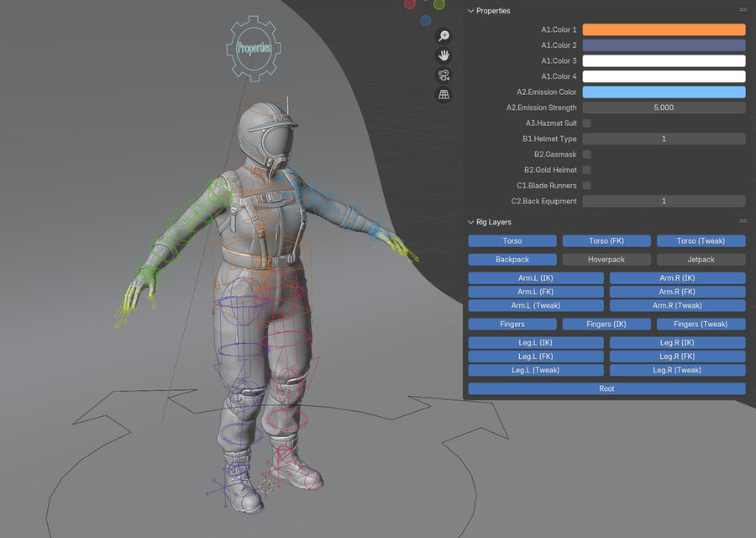Click the blue sphere icon near the top

(426, 19)
